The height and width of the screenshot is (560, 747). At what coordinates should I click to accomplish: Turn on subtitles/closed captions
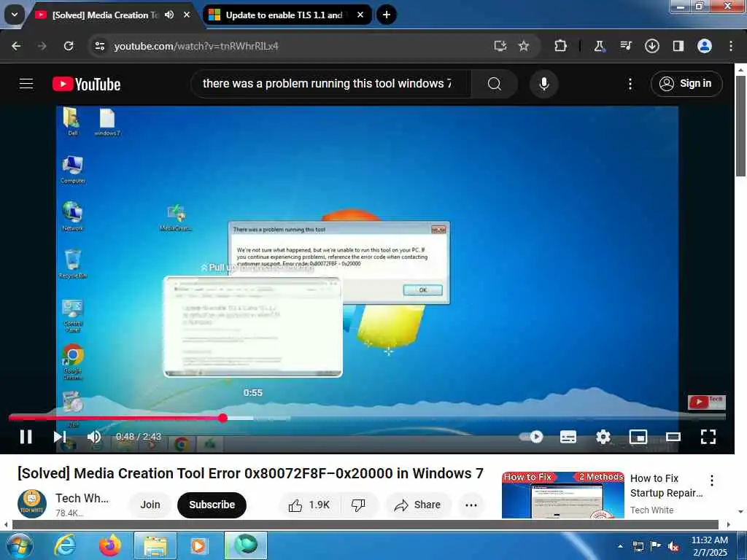[568, 437]
